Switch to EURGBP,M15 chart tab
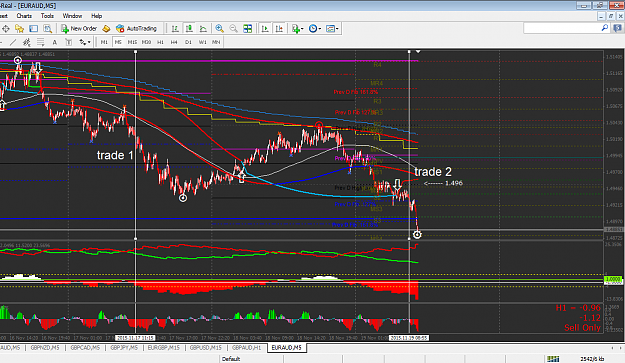This screenshot has width=625, height=363. coord(163,348)
